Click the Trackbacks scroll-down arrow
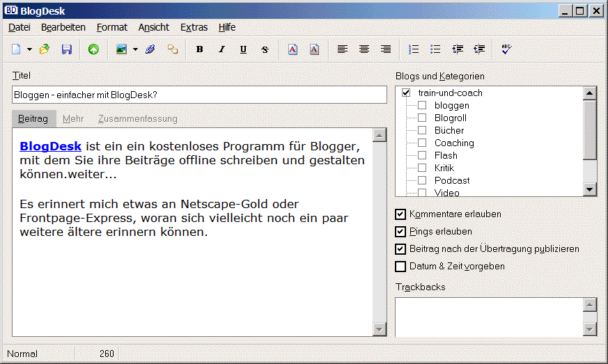Viewport: 608px width, 364px height. (590, 329)
